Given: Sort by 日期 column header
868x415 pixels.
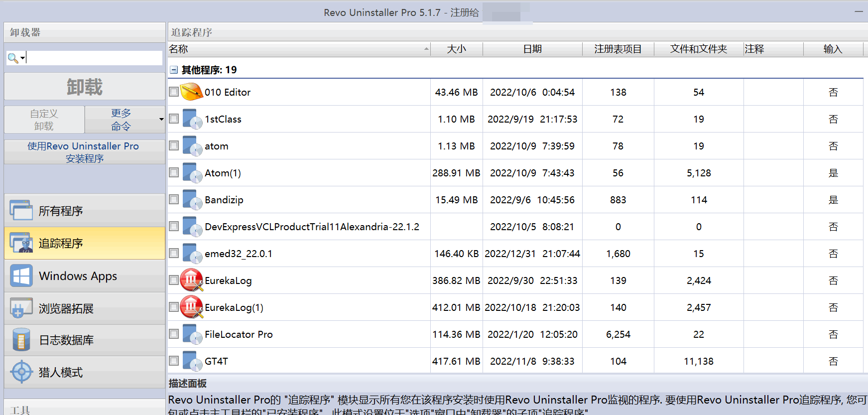Looking at the screenshot, I should tap(532, 49).
